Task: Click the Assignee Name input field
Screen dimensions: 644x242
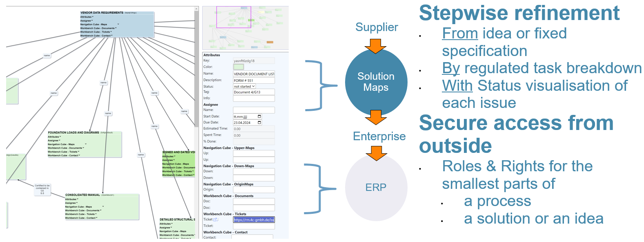Action: (x=254, y=110)
